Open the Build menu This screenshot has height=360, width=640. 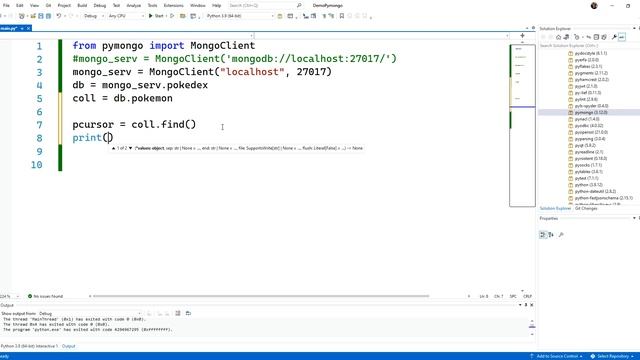[x=82, y=6]
